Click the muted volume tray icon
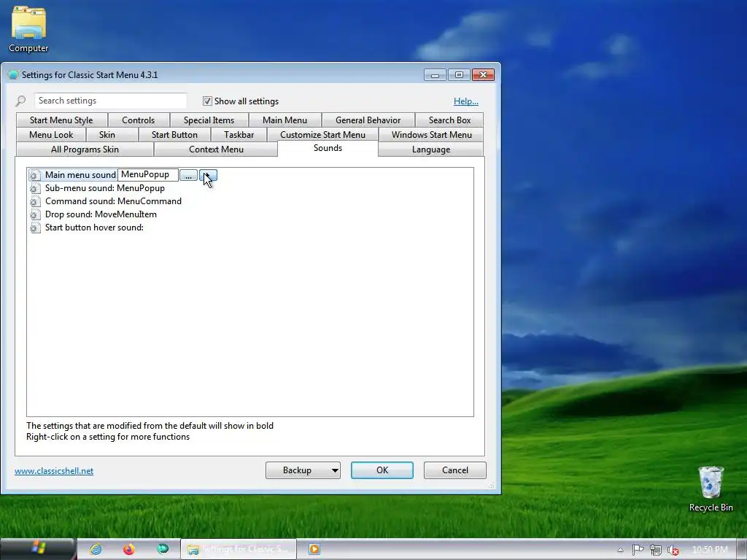The image size is (747, 560). [x=673, y=550]
